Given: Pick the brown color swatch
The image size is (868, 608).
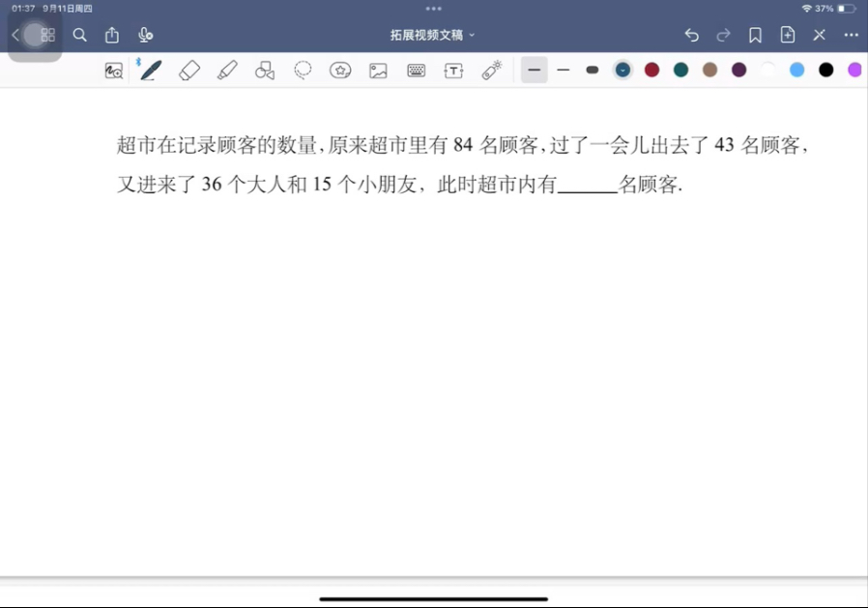Looking at the screenshot, I should click(x=709, y=70).
